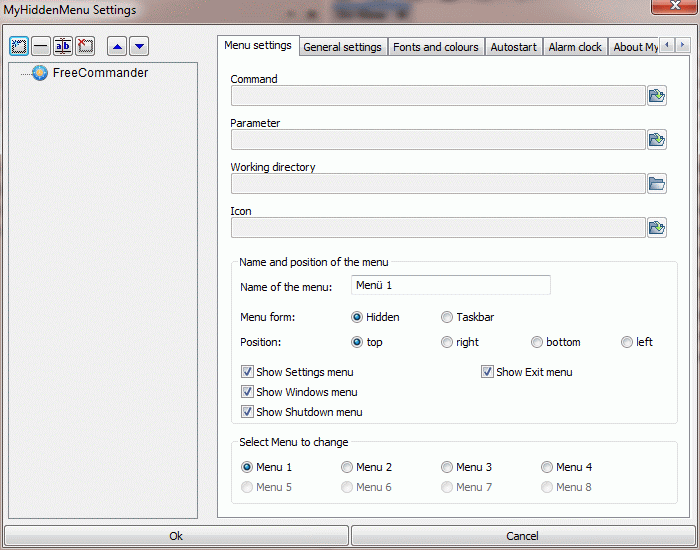The image size is (700, 550).
Task: Move entry down with blue arrow
Action: click(x=139, y=46)
